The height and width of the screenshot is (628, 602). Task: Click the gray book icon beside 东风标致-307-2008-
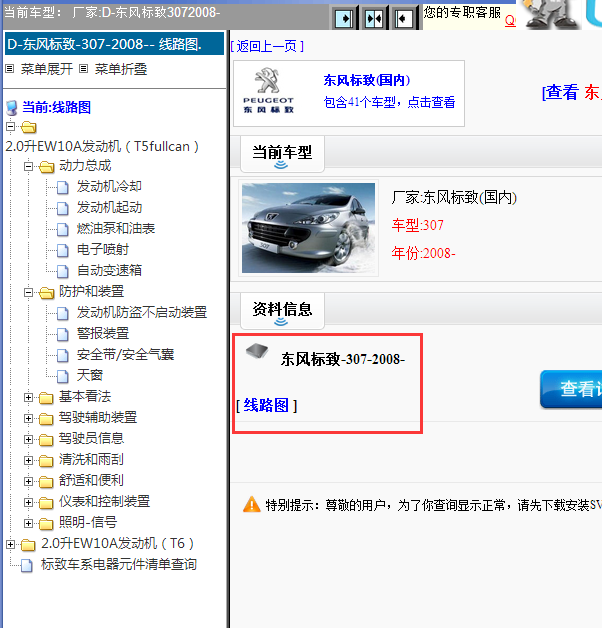click(x=257, y=351)
